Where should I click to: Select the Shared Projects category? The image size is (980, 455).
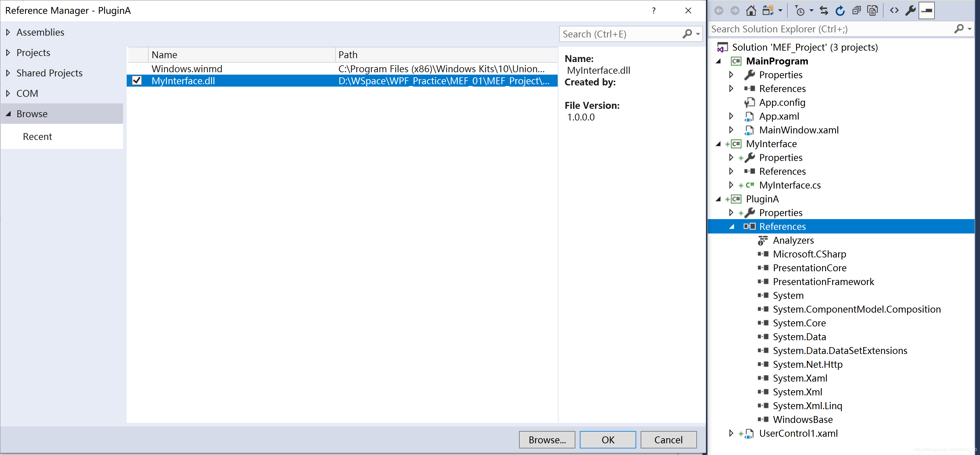click(x=49, y=73)
